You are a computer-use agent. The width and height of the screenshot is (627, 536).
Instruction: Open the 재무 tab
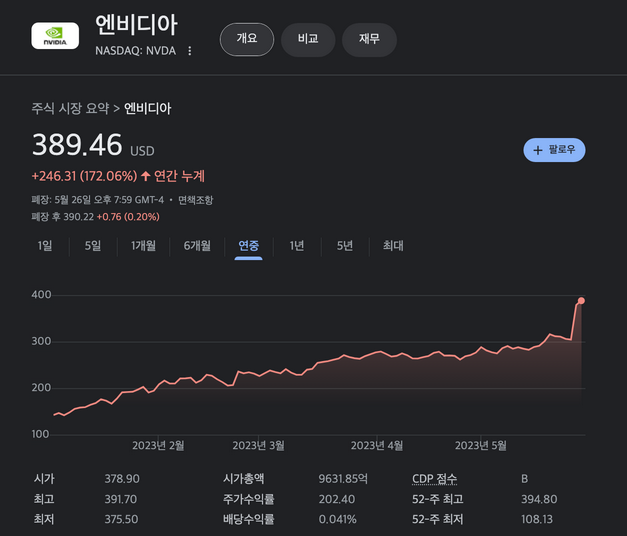tap(369, 39)
